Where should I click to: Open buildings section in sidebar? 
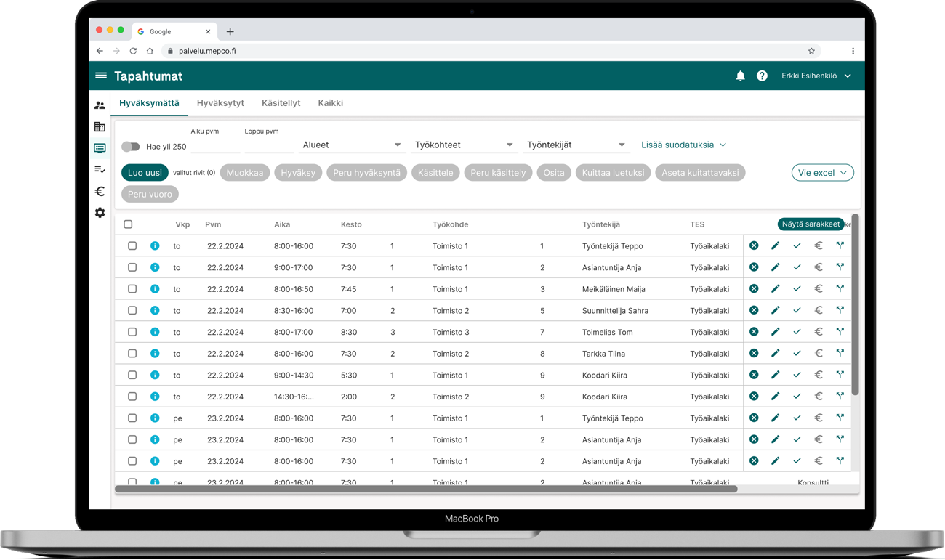pyautogui.click(x=100, y=127)
